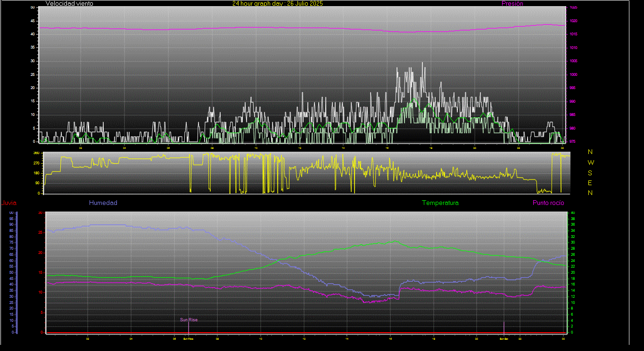Click the 'Presión' legend label
This screenshot has height=351, width=644.
click(512, 3)
